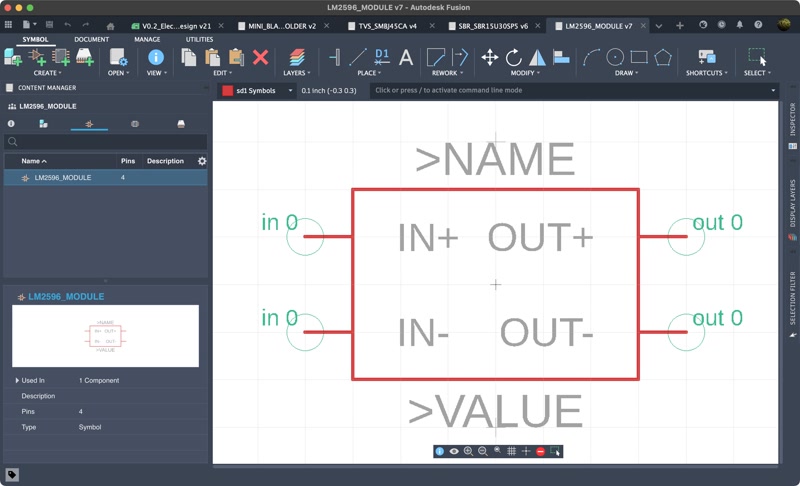Click the Paste icon in the Edit group

point(212,57)
